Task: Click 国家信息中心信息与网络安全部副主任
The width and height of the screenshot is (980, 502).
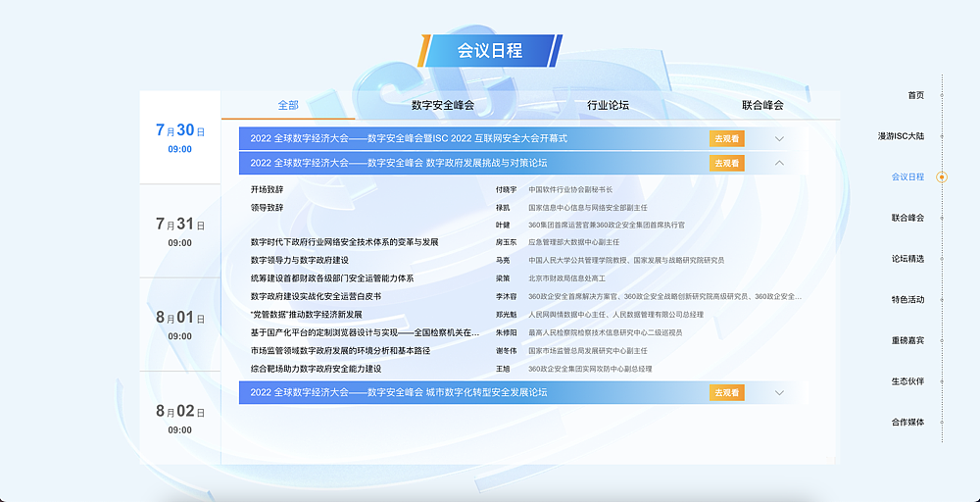Action: click(587, 208)
